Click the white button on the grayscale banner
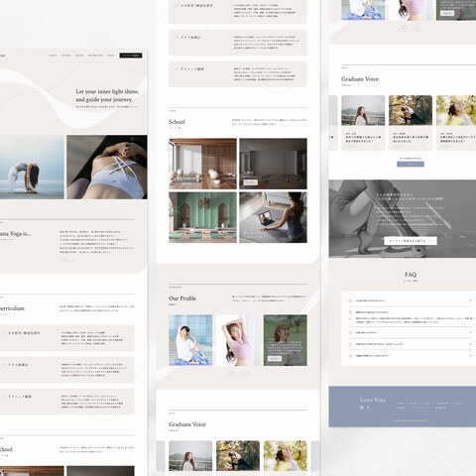The width and height of the screenshot is (476, 476). pos(411,241)
